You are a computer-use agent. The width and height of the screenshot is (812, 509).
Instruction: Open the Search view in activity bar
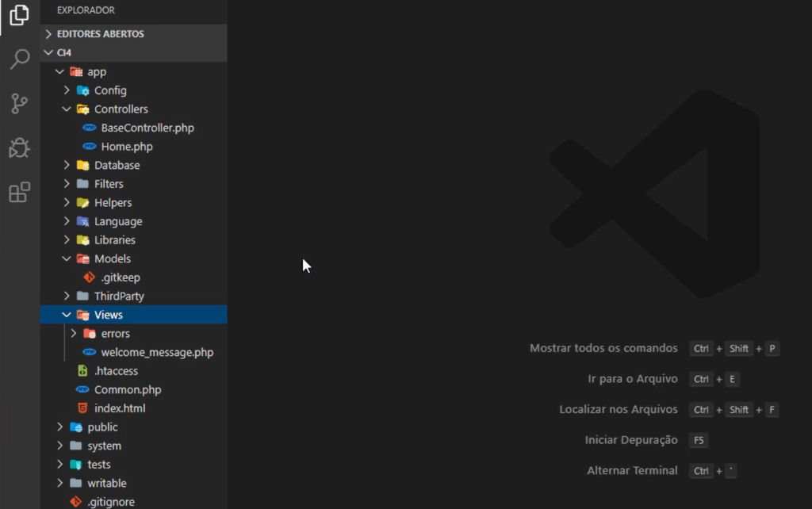click(x=20, y=59)
